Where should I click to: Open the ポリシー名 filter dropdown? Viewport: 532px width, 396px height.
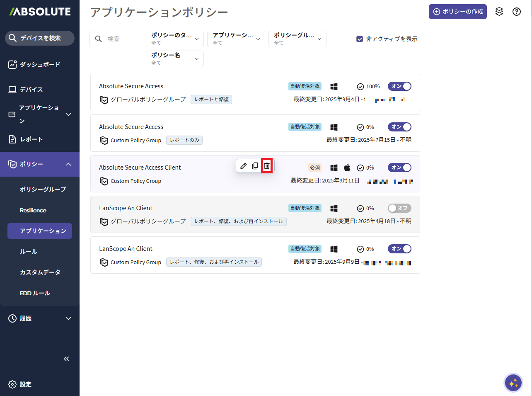(174, 59)
